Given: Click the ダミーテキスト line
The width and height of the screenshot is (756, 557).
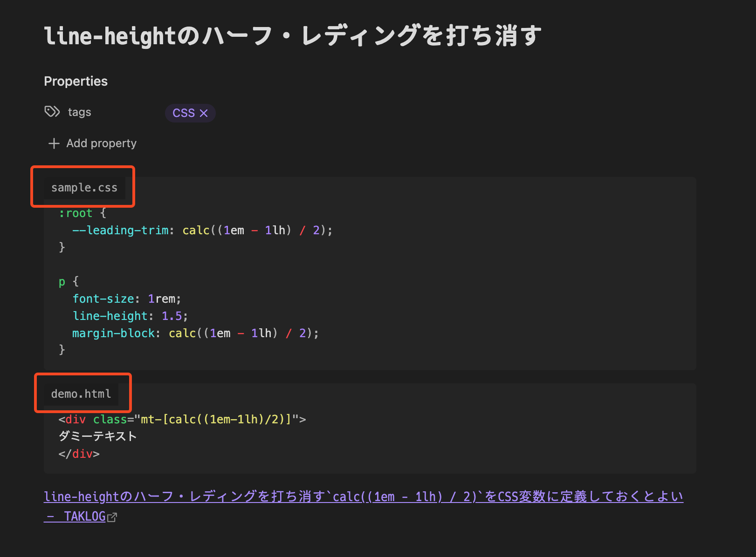Looking at the screenshot, I should tap(98, 436).
